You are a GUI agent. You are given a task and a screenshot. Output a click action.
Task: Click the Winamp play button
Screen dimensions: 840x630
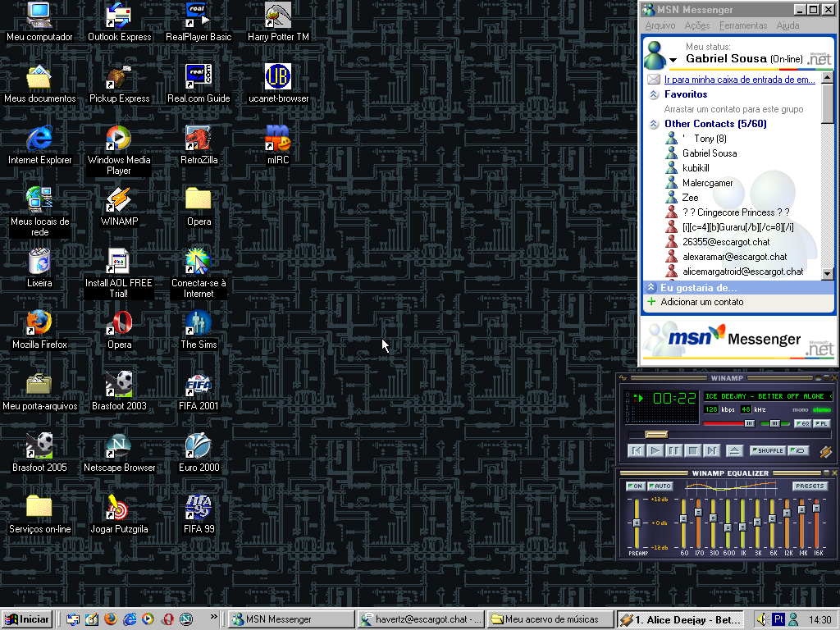click(655, 450)
